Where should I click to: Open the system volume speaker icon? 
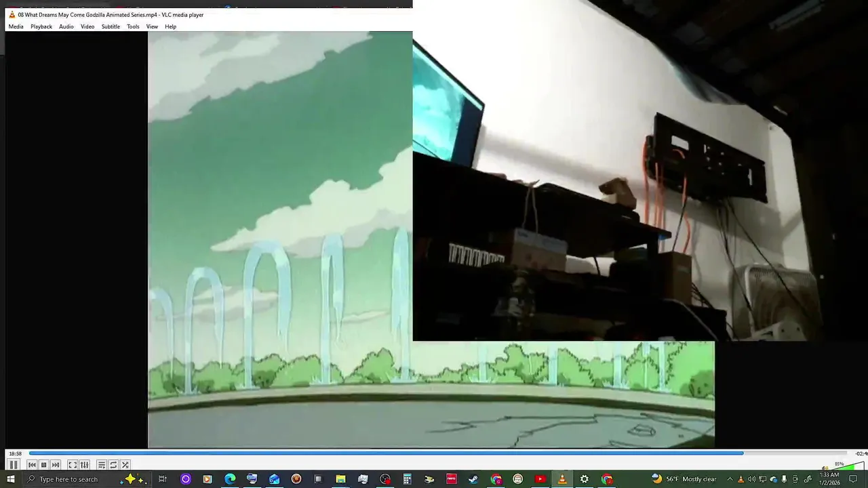(751, 479)
